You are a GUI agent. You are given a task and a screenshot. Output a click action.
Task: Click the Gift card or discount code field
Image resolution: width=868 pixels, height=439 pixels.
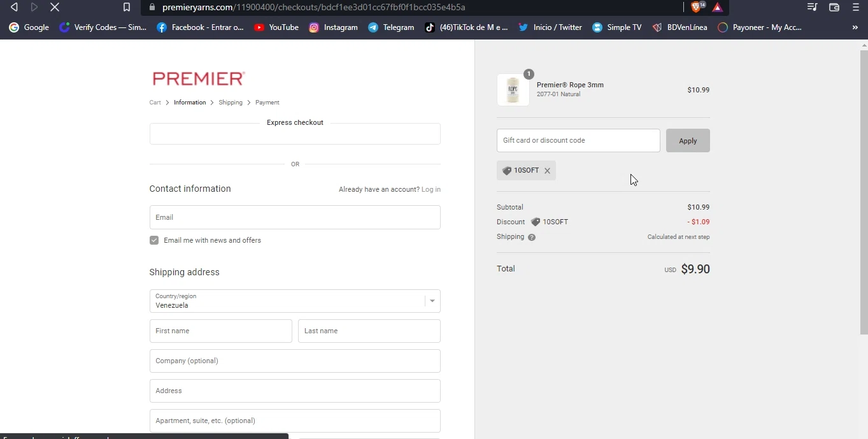(578, 141)
